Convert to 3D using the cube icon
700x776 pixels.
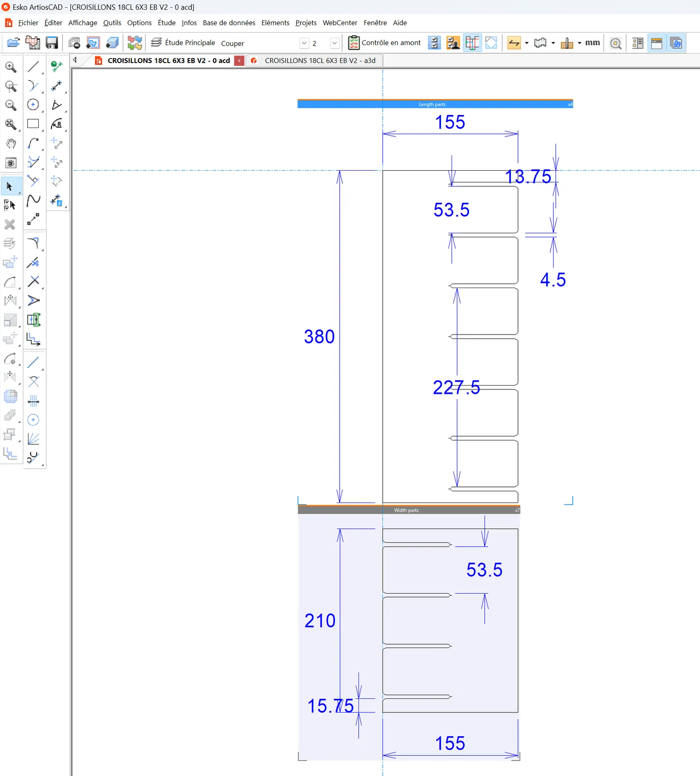[x=113, y=43]
